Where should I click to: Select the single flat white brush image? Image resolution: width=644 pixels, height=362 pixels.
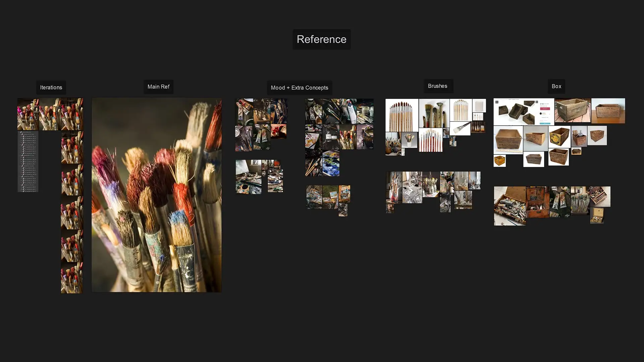pyautogui.click(x=460, y=128)
